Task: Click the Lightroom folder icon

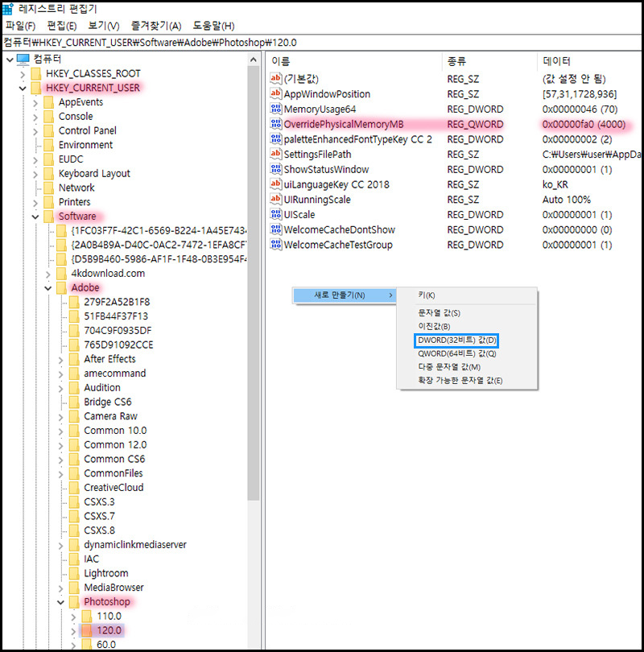Action: coord(74,573)
